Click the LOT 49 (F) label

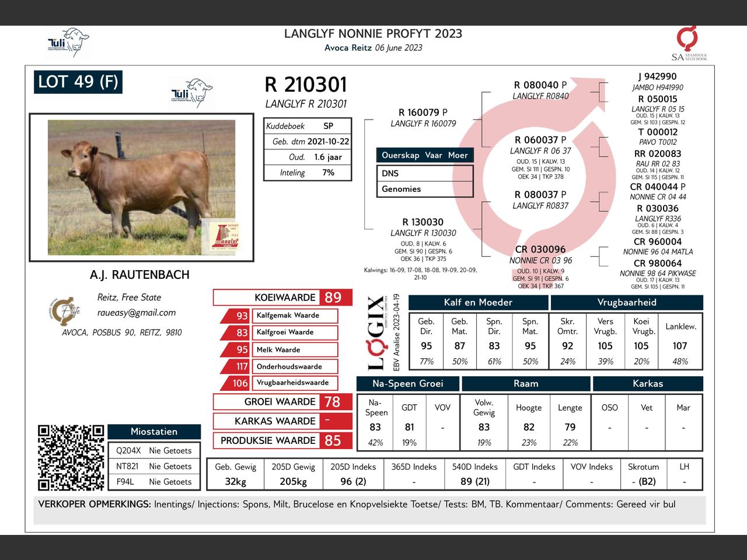(78, 82)
